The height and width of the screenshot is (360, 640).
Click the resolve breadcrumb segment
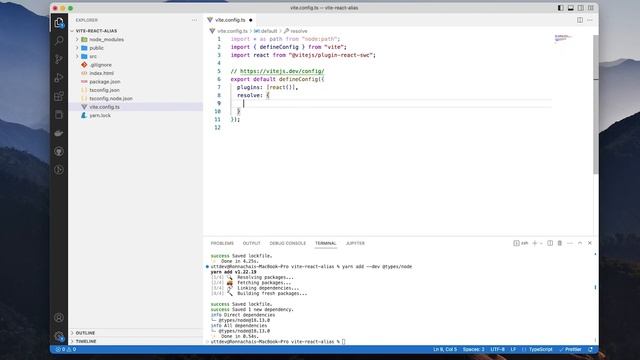[x=299, y=31]
